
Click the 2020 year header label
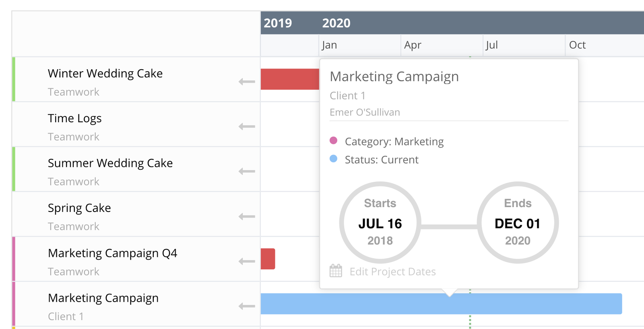(336, 23)
